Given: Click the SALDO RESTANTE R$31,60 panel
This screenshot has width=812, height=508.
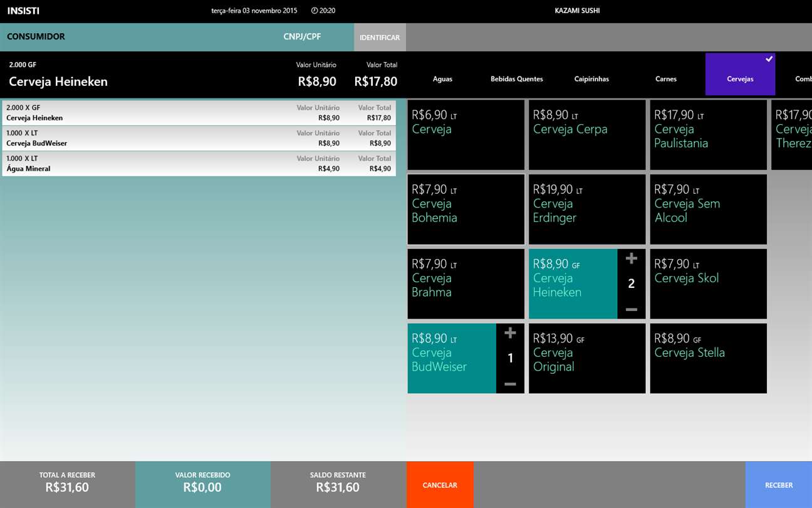Looking at the screenshot, I should pyautogui.click(x=338, y=485).
